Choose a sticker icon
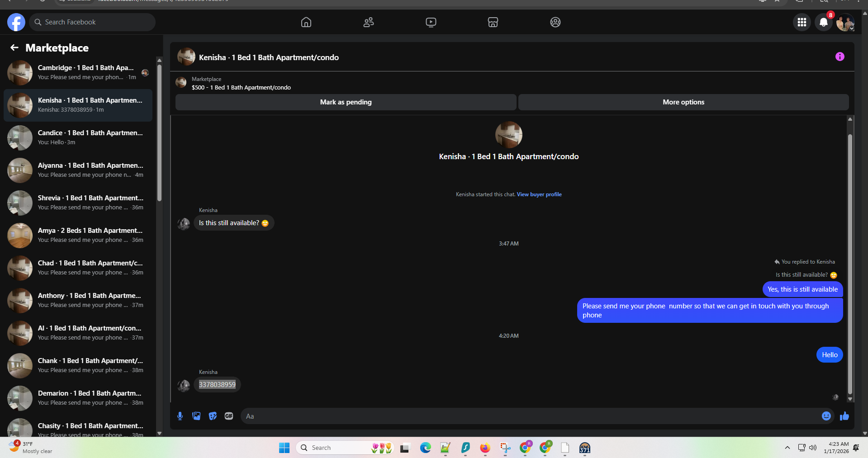 point(213,416)
